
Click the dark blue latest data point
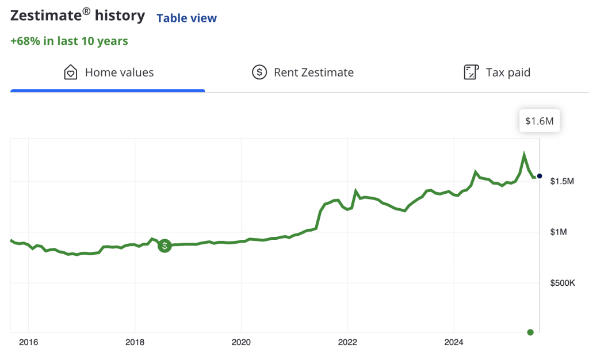(x=540, y=176)
